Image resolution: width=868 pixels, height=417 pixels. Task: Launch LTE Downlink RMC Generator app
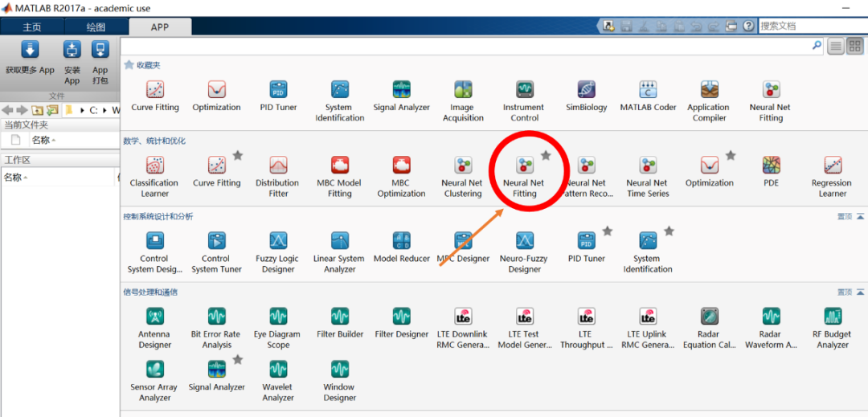463,329
